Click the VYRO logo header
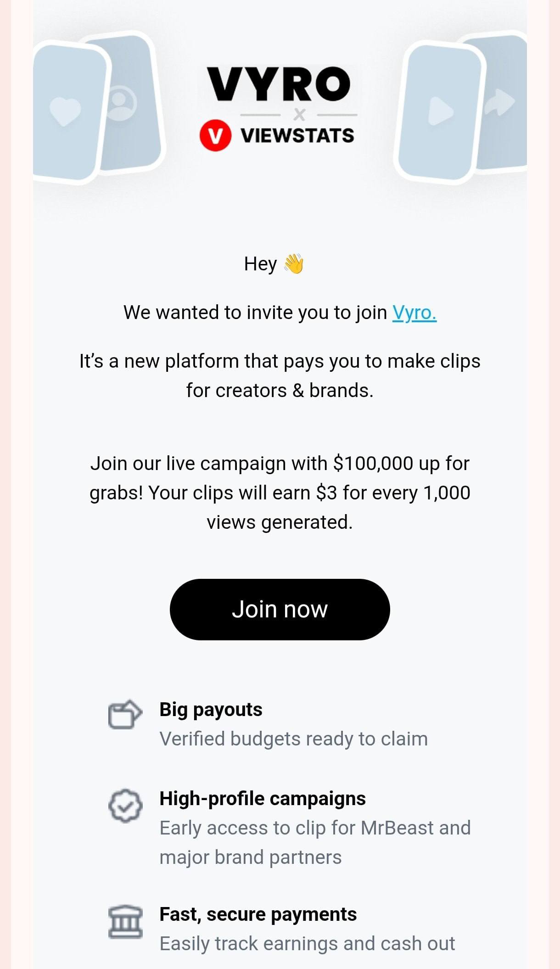The height and width of the screenshot is (969, 560). 279,84
